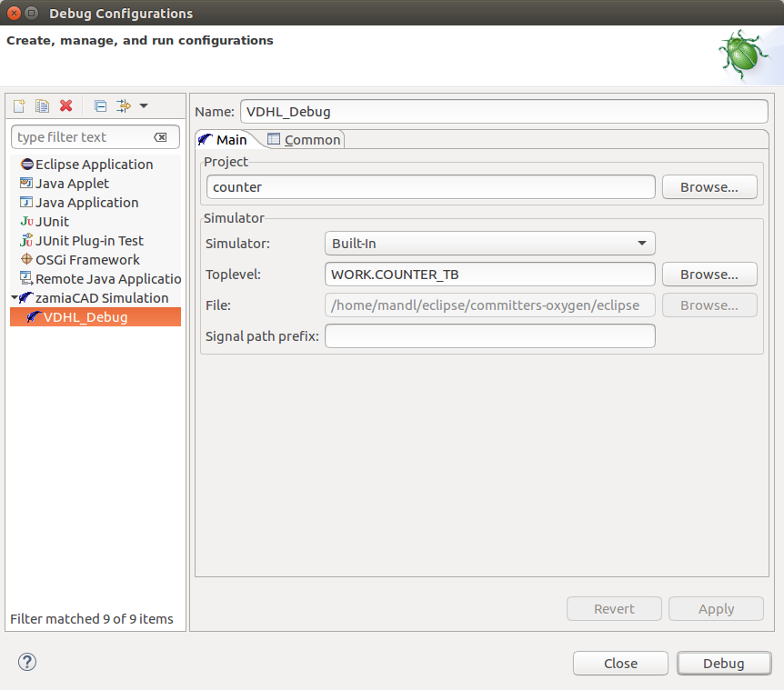Click the JUnit Plug-in Test icon
This screenshot has height=690, width=784.
pos(26,240)
